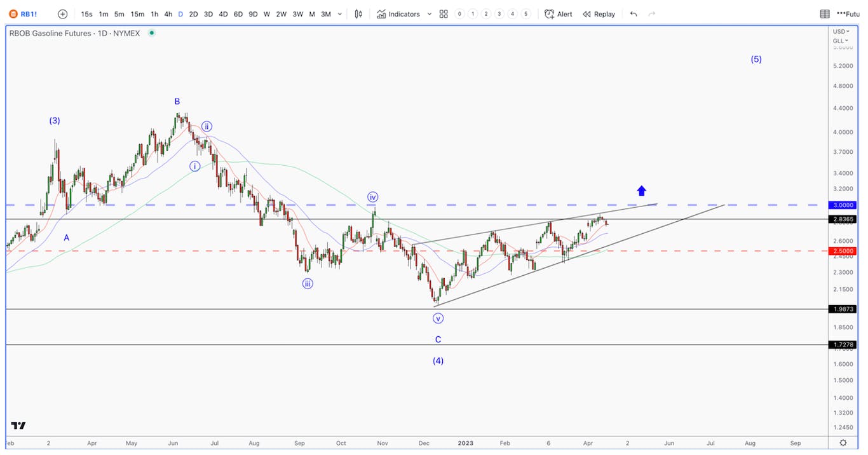Expand the indicator templates chevron next to Indicators
Screen dimensions: 868x455
coord(430,14)
